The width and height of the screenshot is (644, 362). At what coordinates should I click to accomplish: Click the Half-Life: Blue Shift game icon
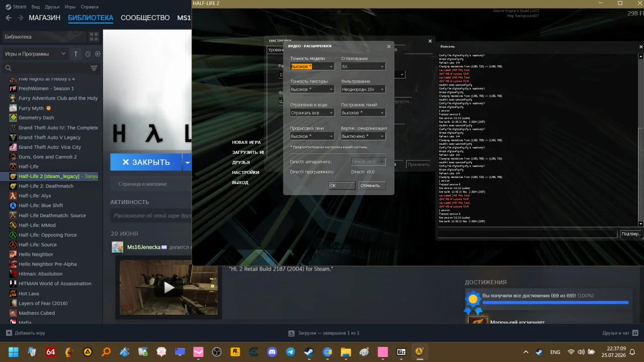(x=13, y=206)
